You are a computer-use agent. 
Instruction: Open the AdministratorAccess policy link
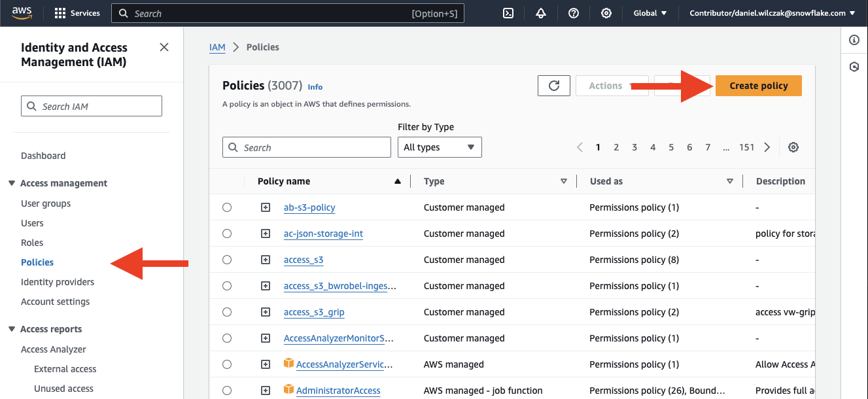coord(338,390)
